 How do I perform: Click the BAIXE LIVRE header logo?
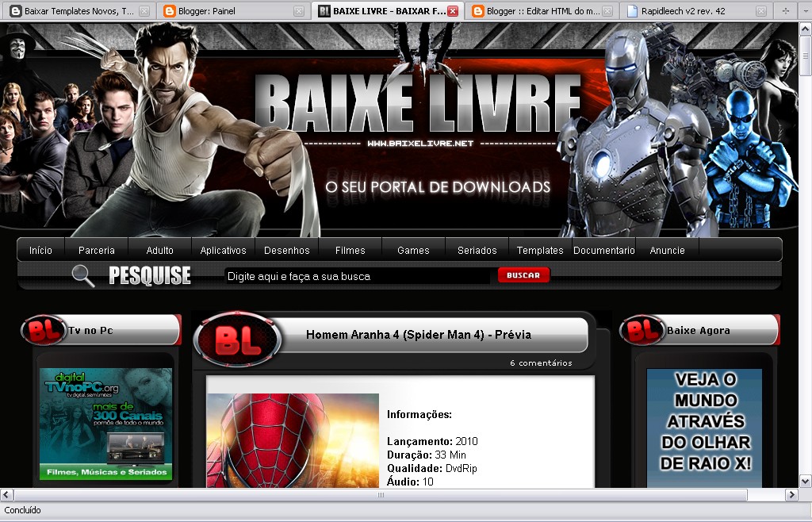(417, 102)
